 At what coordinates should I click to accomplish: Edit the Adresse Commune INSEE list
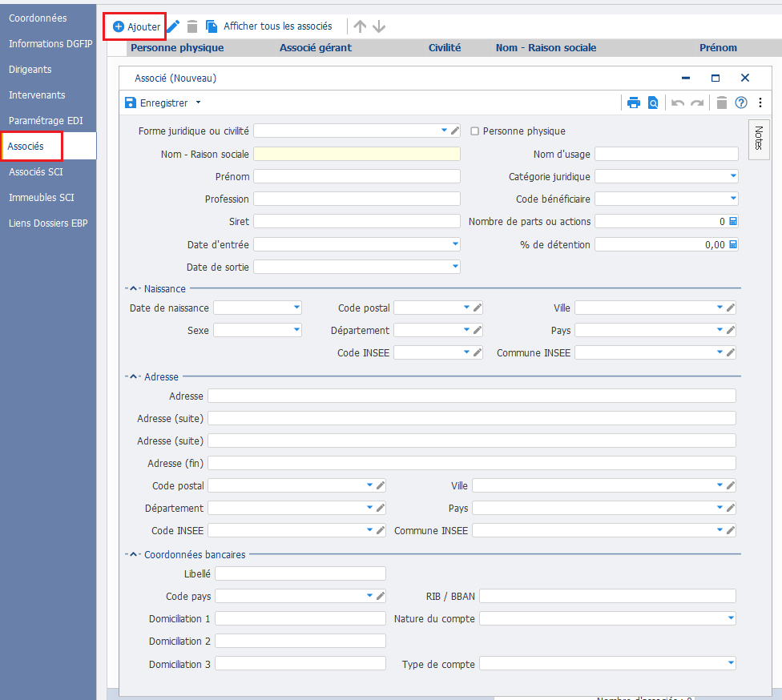731,530
